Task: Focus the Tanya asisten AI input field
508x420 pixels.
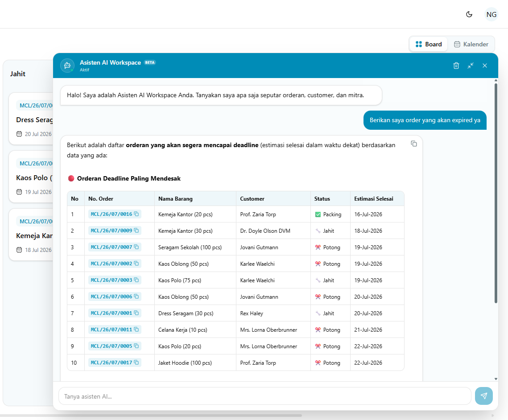Action: (264, 396)
